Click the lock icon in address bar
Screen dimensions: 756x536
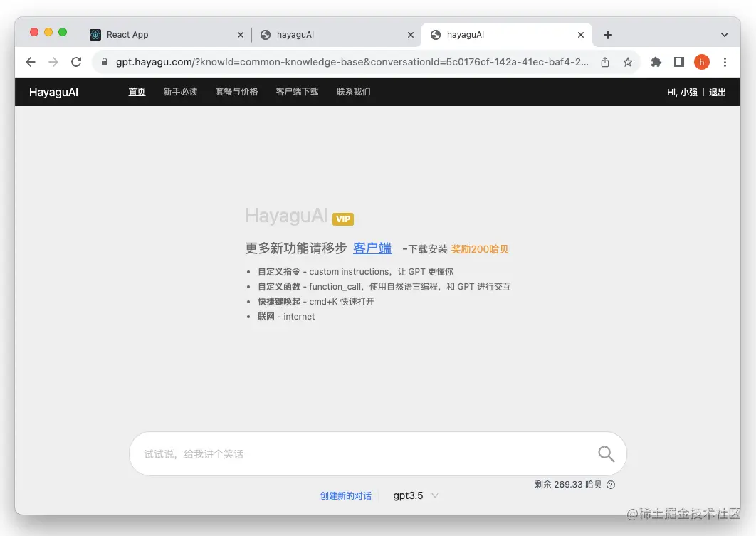(104, 62)
